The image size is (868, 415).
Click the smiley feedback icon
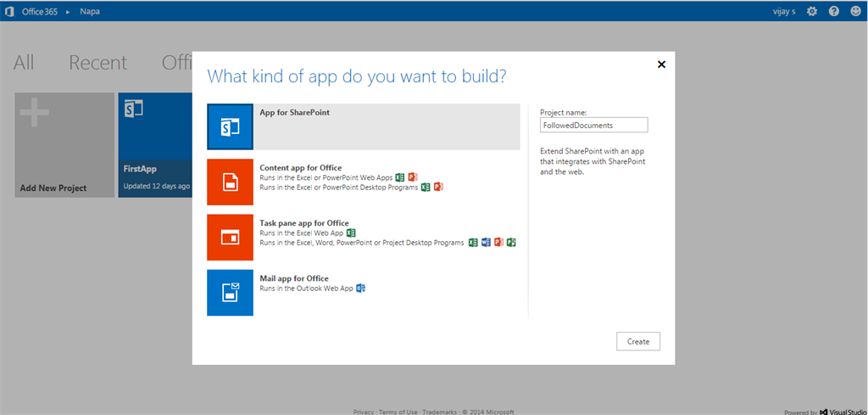coord(856,11)
